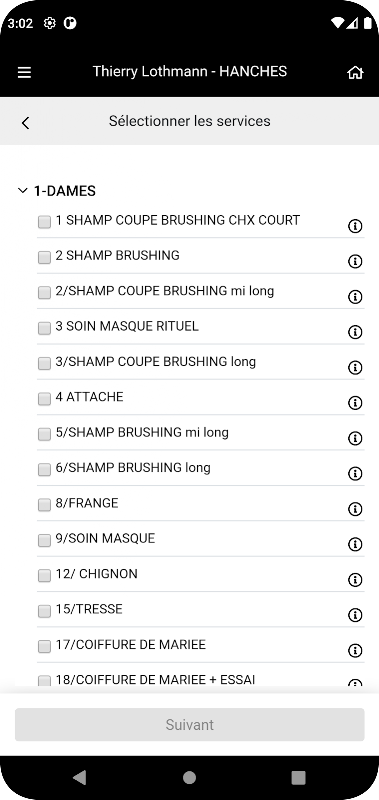View info for 8/FRANGE
379x800 pixels.
point(355,509)
